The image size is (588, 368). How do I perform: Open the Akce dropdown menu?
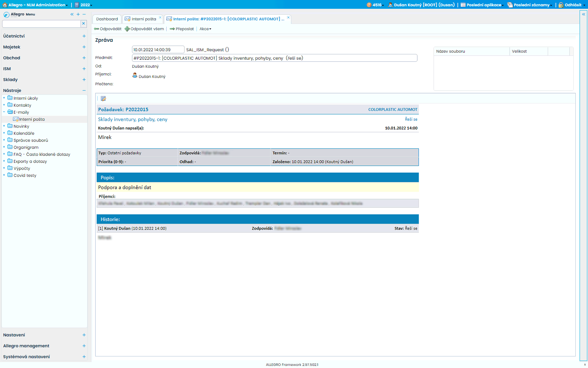coord(205,29)
